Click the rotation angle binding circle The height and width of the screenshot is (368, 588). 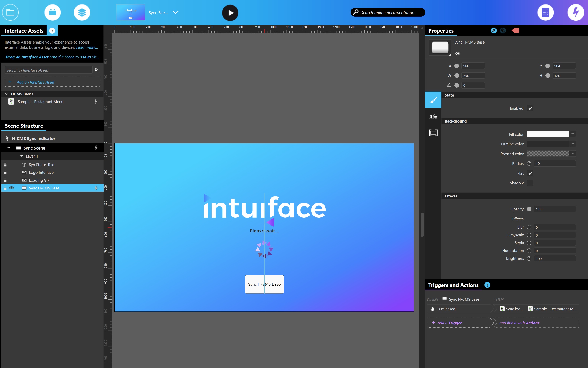pos(456,85)
